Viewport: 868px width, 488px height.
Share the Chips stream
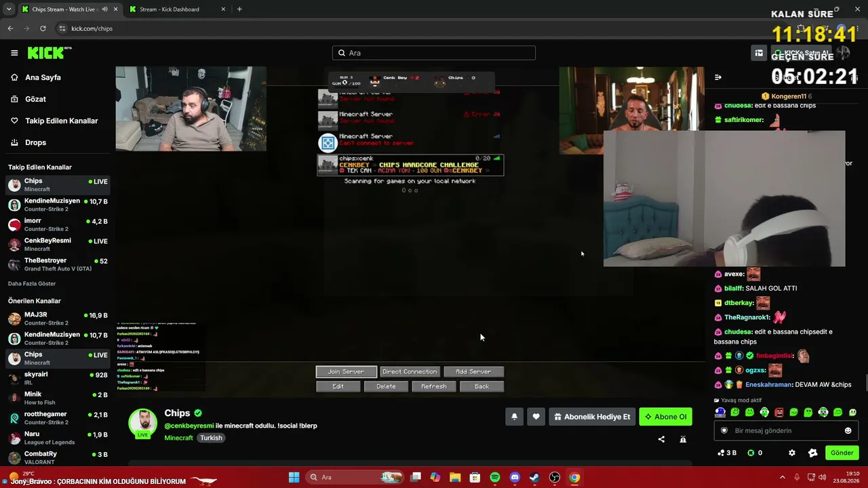661,439
